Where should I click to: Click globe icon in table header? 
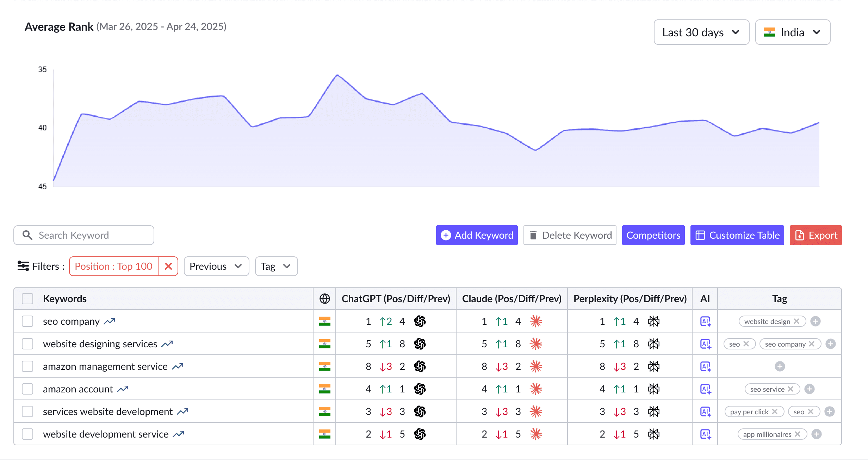[x=324, y=299]
